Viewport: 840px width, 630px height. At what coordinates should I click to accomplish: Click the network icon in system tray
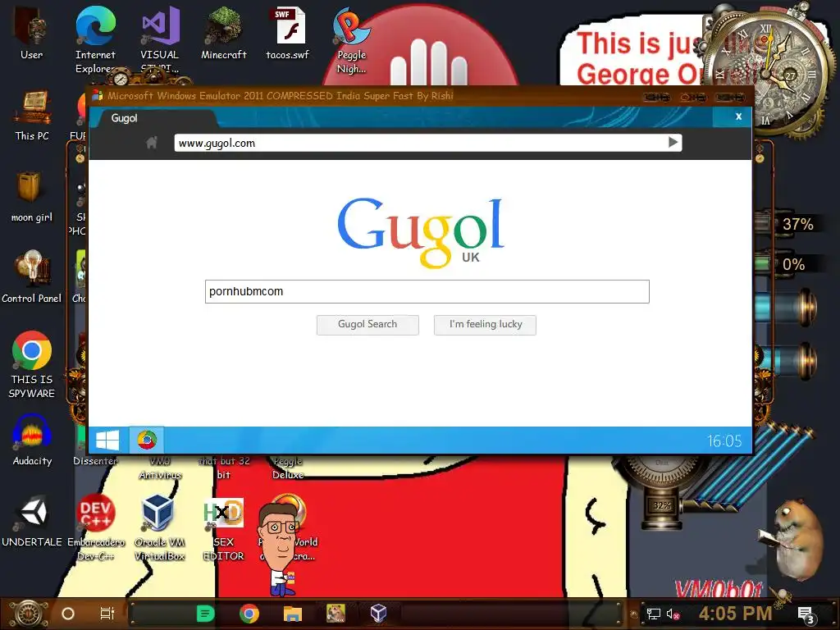click(653, 614)
